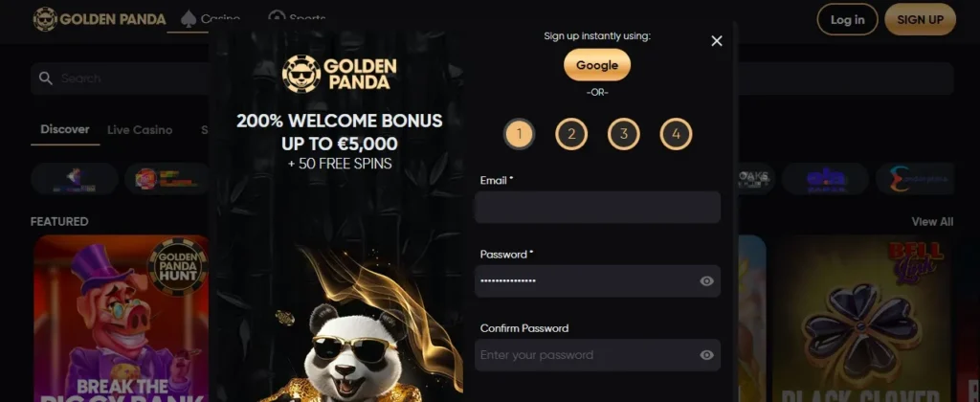The width and height of the screenshot is (980, 402).
Task: Select the first provider logo in the row
Action: click(x=75, y=179)
